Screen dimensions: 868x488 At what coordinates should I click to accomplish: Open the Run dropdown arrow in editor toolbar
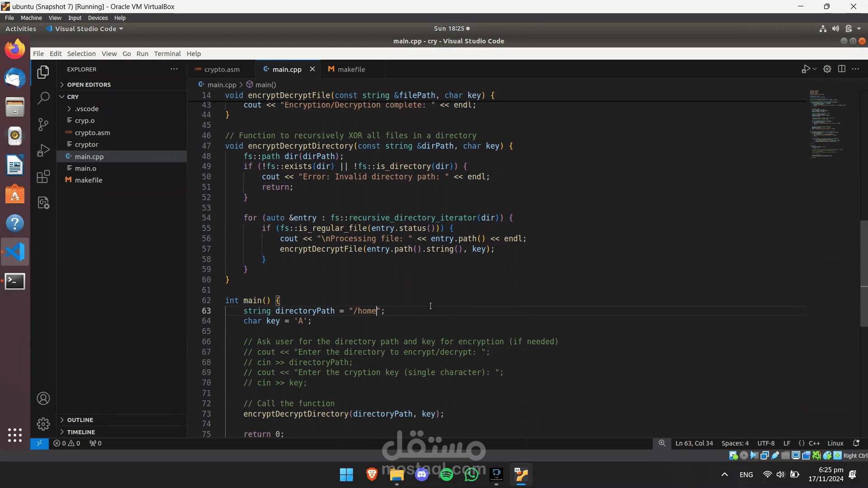click(x=815, y=69)
